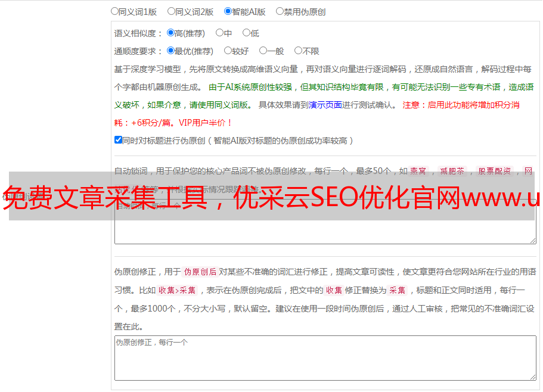Viewport: 543px width, 392px height.
Task: Click the 收集>采集 example tag
Action: 177,290
